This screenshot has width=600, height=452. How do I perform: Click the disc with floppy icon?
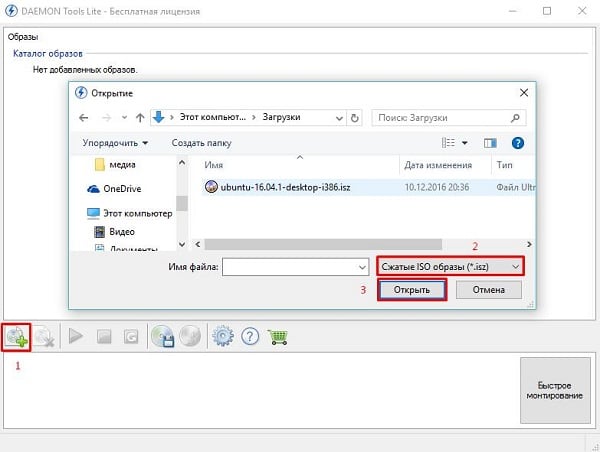tap(161, 337)
